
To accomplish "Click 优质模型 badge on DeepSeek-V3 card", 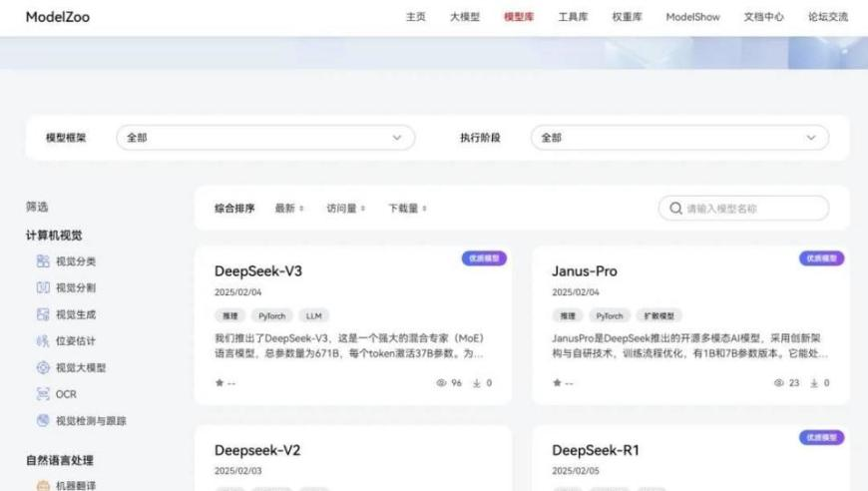I will tap(484, 258).
